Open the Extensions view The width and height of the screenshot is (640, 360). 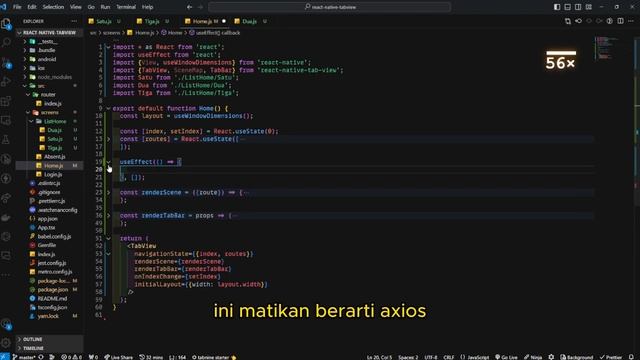point(6,101)
